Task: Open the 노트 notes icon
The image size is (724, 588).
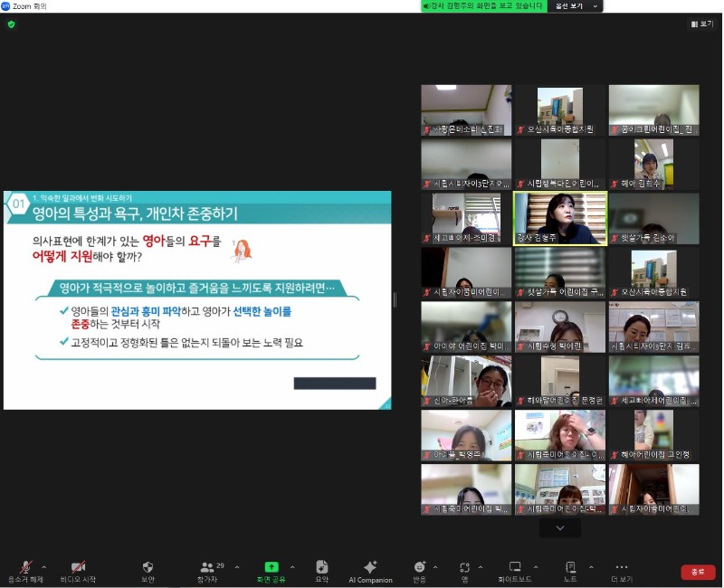Action: click(x=570, y=567)
